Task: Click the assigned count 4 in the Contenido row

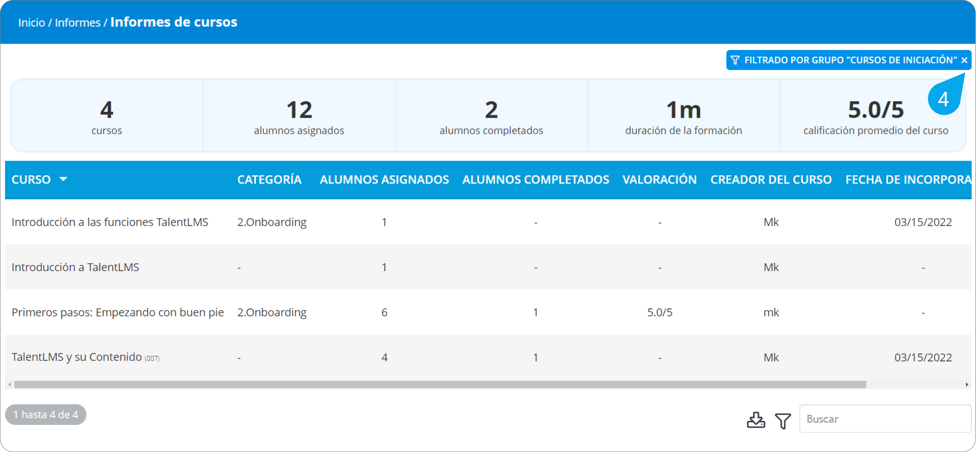Action: pos(384,358)
